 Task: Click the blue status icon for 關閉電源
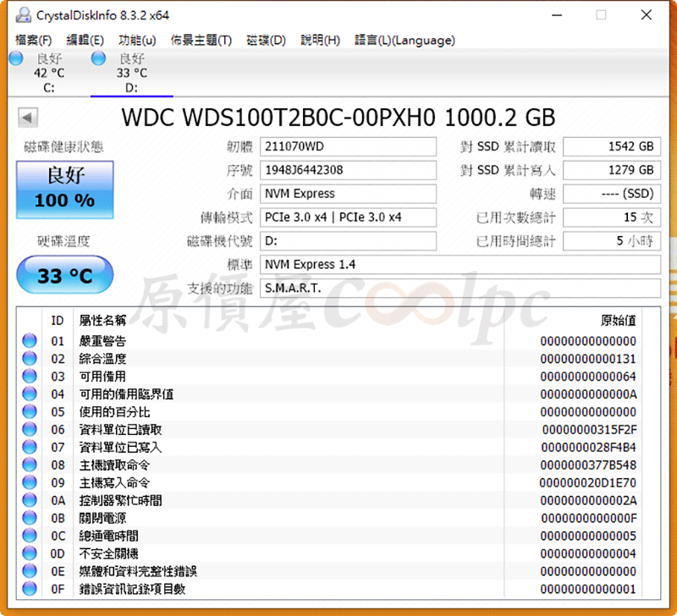coord(30,517)
